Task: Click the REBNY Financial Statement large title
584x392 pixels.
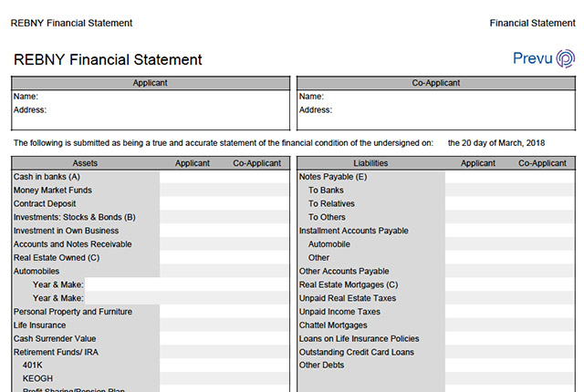Action: (x=108, y=60)
